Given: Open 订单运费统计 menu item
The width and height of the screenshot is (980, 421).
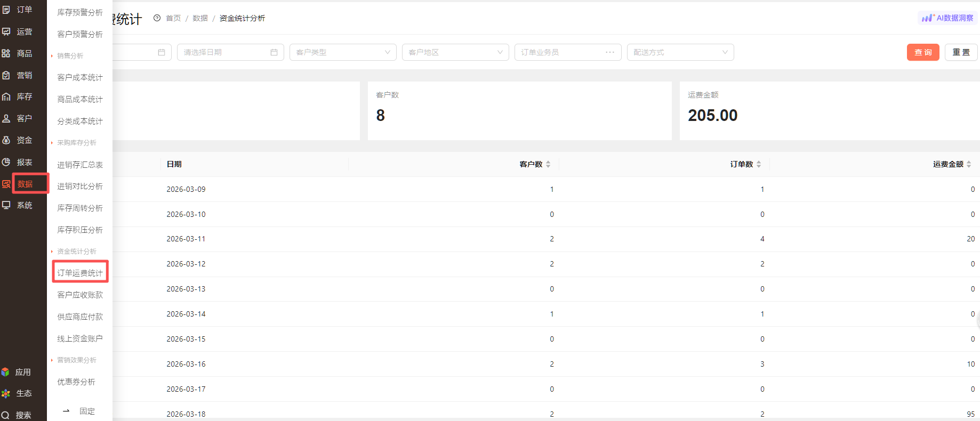Looking at the screenshot, I should 80,273.
